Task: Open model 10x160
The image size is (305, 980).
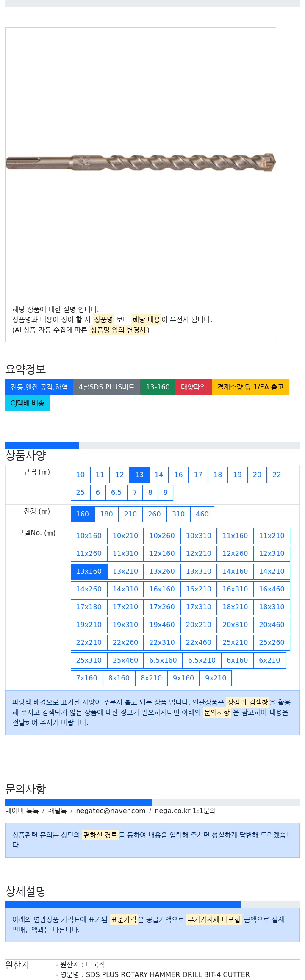Action: tap(89, 536)
